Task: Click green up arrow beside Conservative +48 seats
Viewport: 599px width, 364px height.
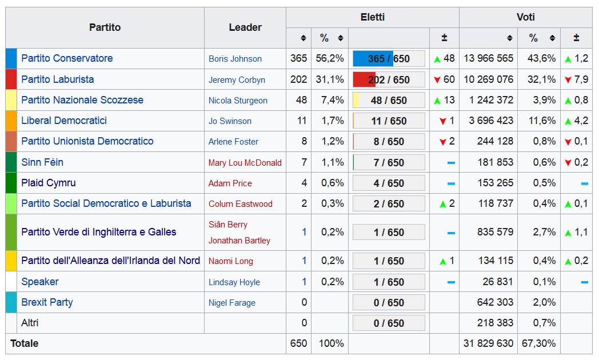Action: (437, 59)
